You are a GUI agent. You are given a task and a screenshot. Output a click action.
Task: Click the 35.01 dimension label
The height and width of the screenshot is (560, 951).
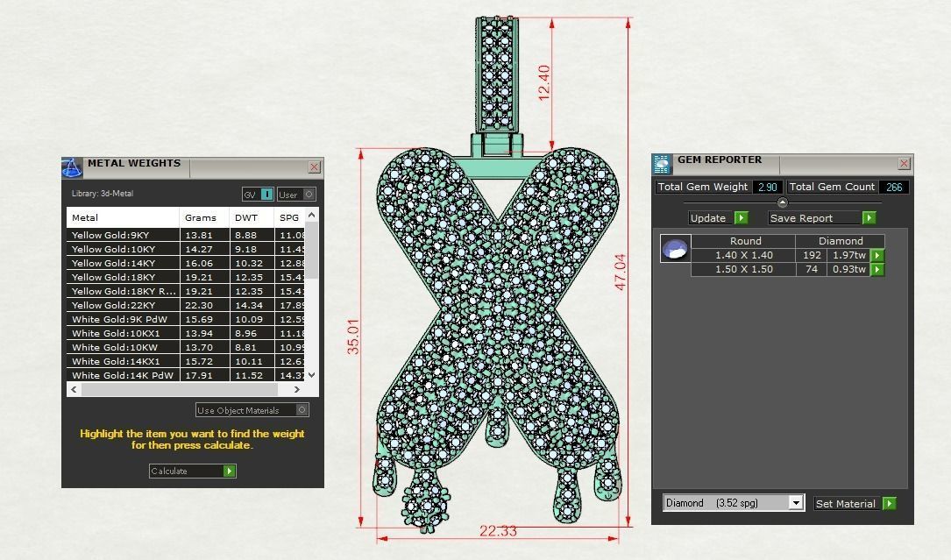[x=353, y=337]
